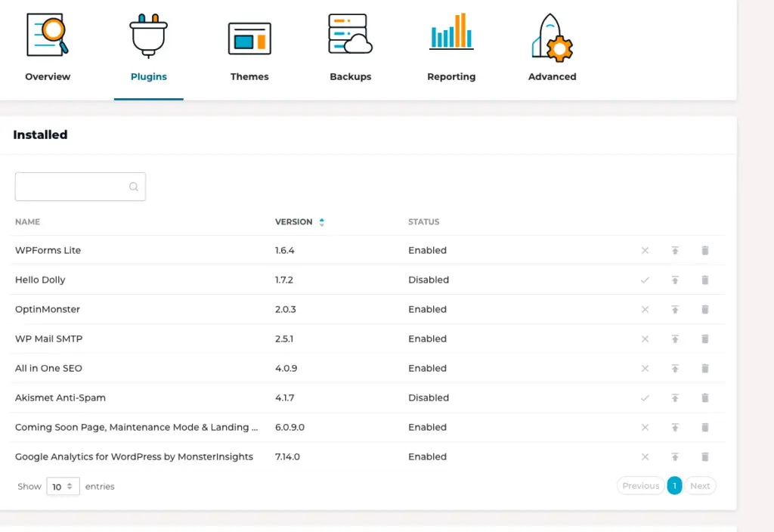Disable the WPForms Lite plugin

645,251
